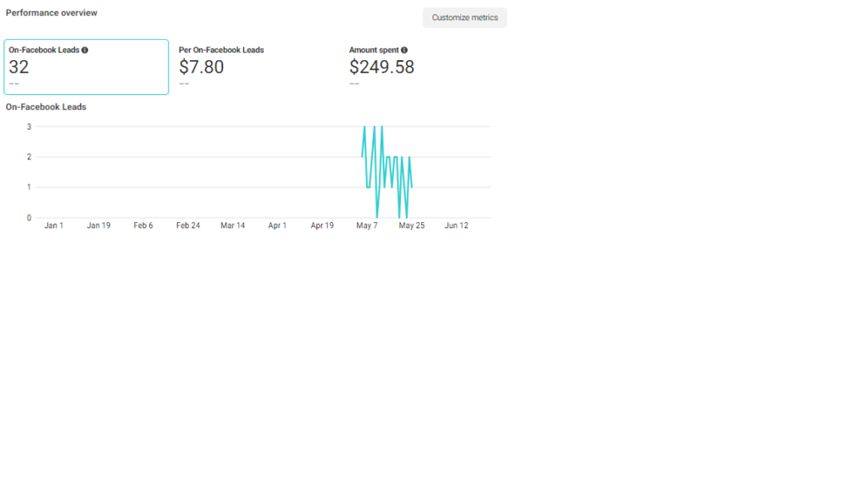The height and width of the screenshot is (488, 868).
Task: Click the May 25 label on the x-axis
Action: (x=412, y=226)
